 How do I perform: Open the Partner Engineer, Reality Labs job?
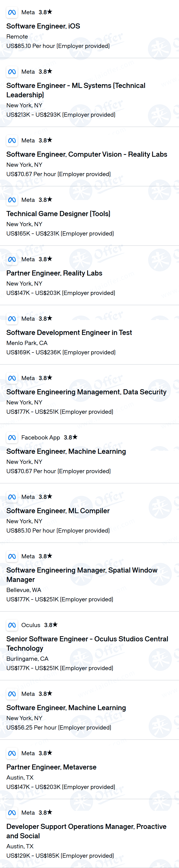click(x=54, y=273)
